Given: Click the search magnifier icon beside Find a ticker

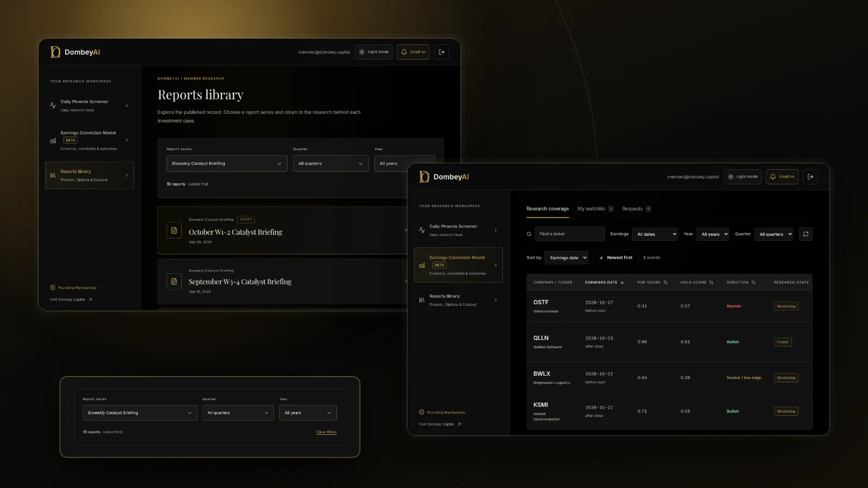Looking at the screenshot, I should [529, 234].
